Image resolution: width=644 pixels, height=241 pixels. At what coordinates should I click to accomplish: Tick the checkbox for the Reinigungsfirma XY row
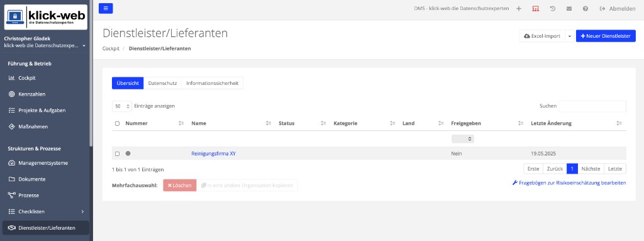pyautogui.click(x=117, y=154)
